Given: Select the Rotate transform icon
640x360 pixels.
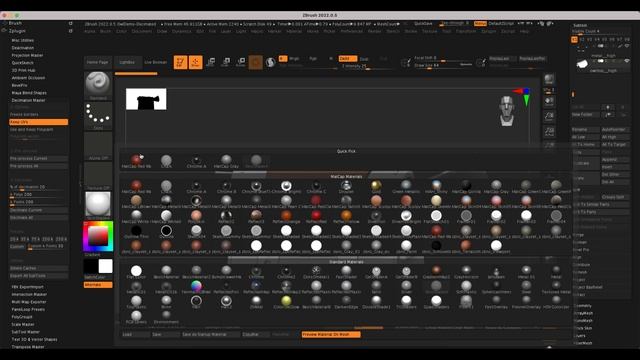Looking at the screenshot, I should pyautogui.click(x=241, y=62).
